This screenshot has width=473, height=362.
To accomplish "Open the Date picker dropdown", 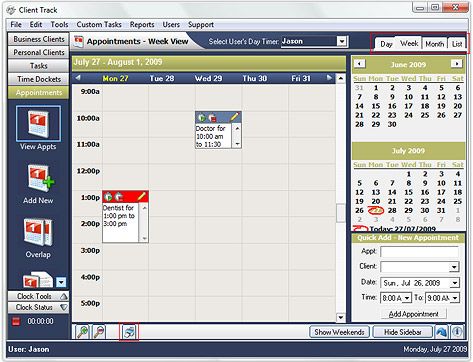I will pyautogui.click(x=454, y=283).
